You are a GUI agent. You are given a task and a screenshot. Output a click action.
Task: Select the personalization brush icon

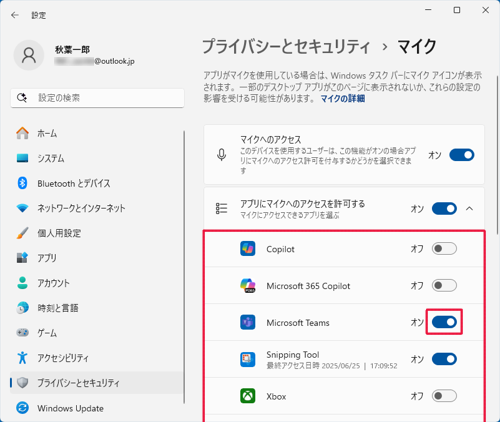[x=22, y=233]
